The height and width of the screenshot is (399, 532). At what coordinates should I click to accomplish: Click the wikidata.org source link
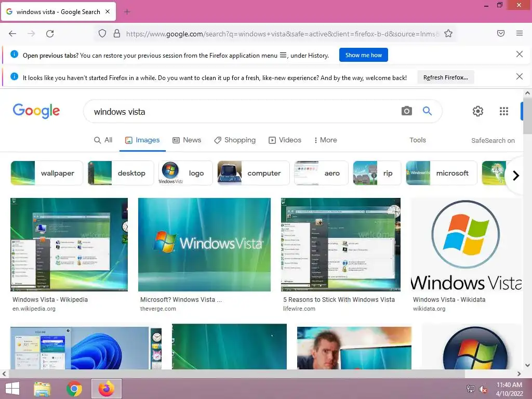point(429,309)
